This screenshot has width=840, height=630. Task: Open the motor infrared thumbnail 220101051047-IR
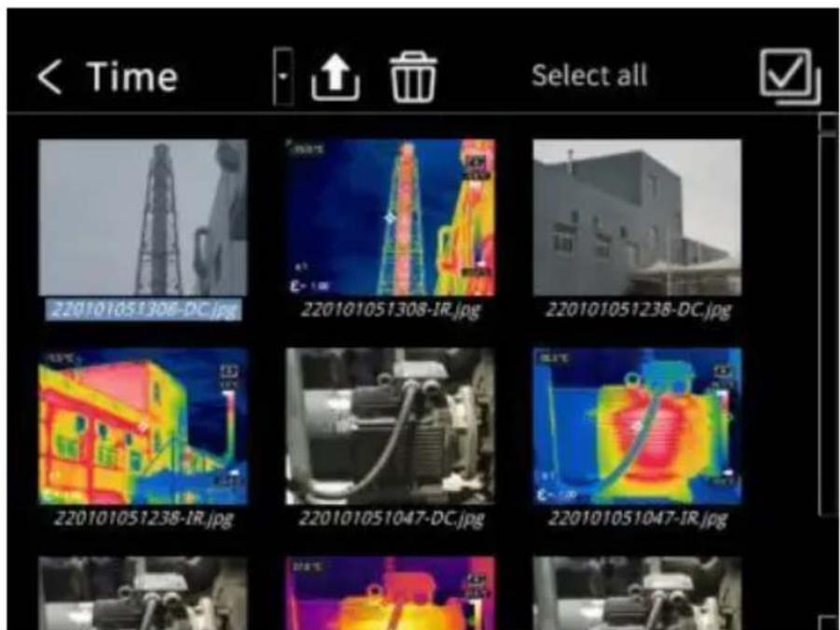click(638, 426)
